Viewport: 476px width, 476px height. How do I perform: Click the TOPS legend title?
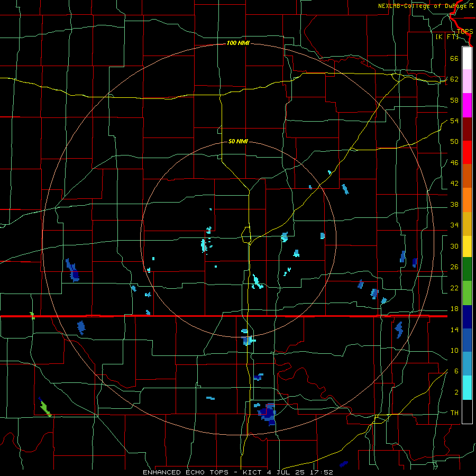click(465, 31)
